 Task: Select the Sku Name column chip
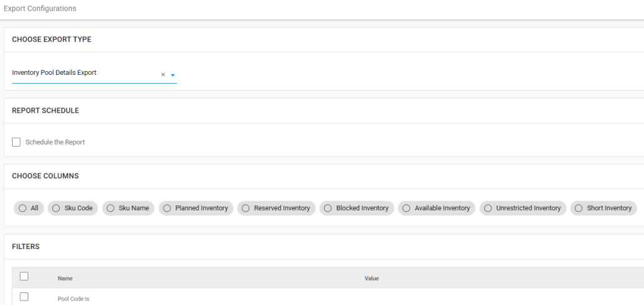tap(128, 208)
